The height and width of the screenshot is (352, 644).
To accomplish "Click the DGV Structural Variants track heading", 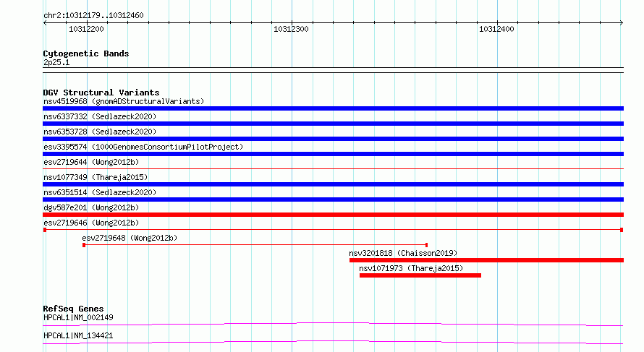I will (101, 93).
